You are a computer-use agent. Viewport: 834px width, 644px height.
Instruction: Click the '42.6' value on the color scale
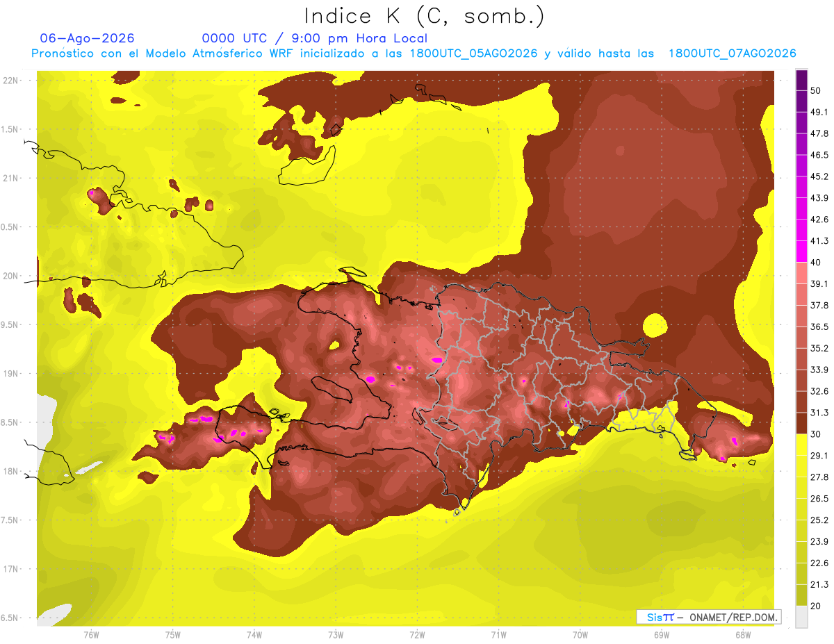coord(819,220)
